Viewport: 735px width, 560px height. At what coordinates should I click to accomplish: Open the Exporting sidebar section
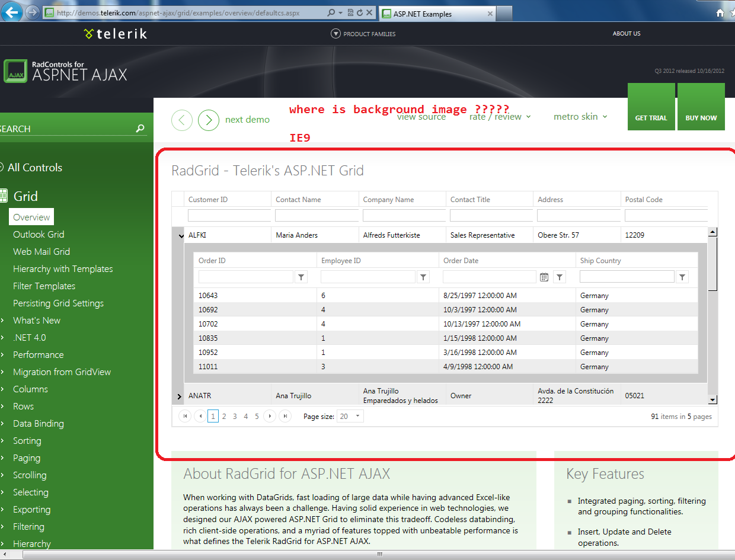pyautogui.click(x=32, y=510)
